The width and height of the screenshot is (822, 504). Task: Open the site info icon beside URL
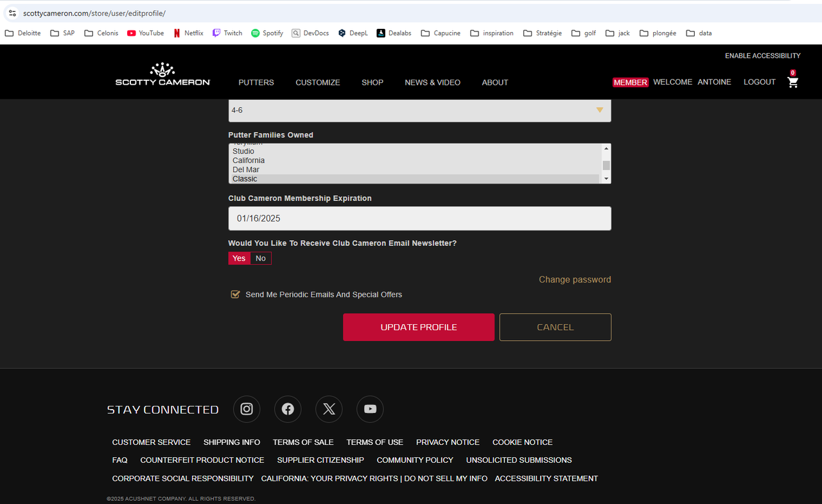[x=12, y=13]
